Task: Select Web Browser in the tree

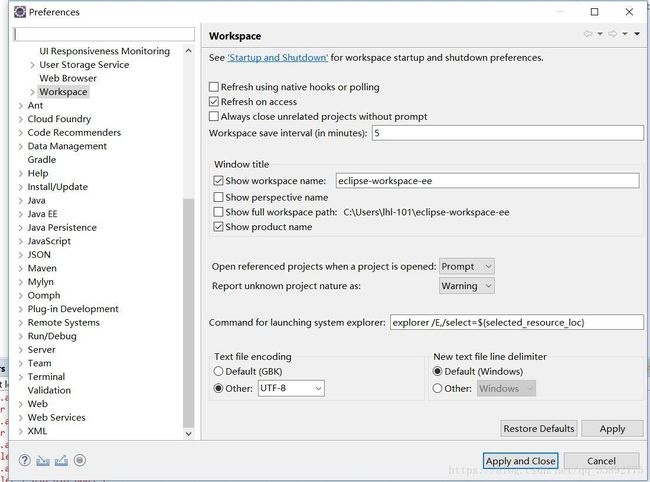Action: (x=68, y=78)
